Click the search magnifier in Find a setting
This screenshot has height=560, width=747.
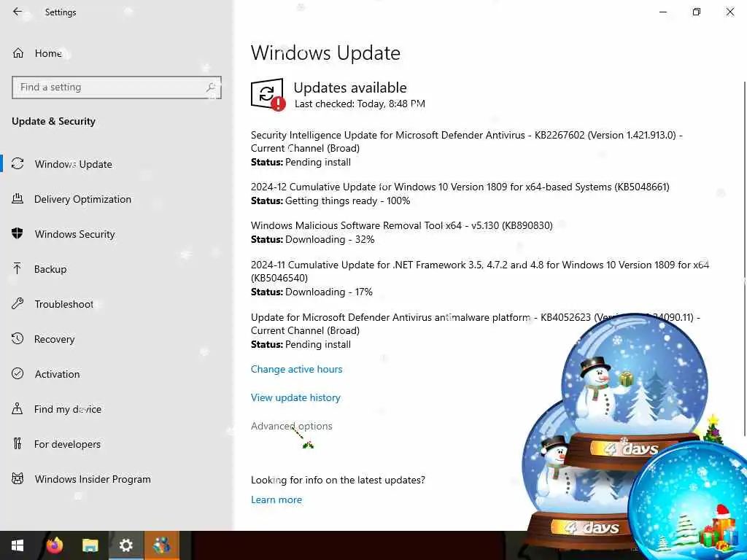[211, 87]
